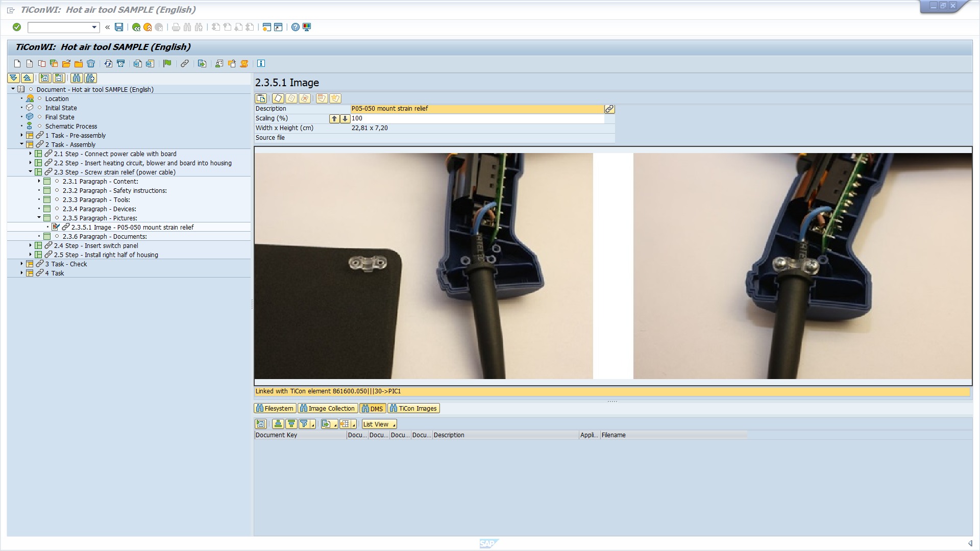
Task: Save with the floppy disk icon
Action: (x=119, y=27)
